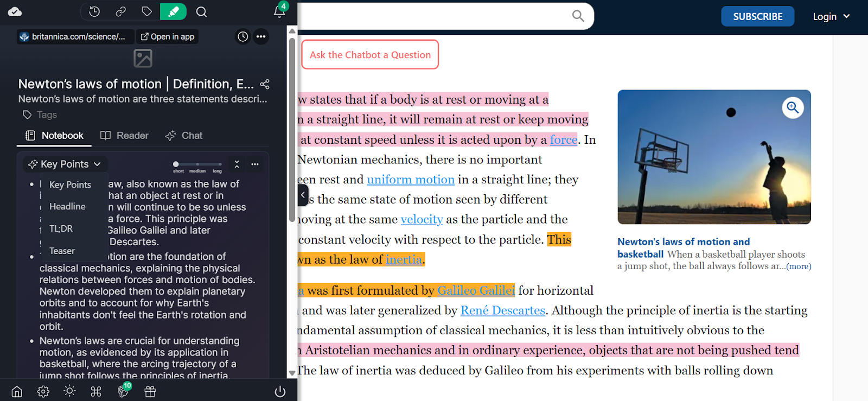Zoom the basketball image with magnifier icon
Viewport: 868px width, 401px height.
pos(793,107)
